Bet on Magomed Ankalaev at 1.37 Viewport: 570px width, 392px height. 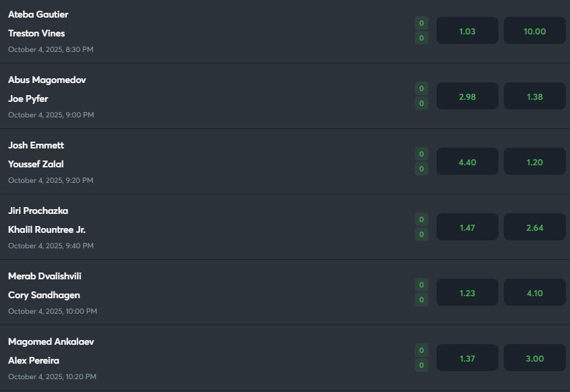[467, 358]
